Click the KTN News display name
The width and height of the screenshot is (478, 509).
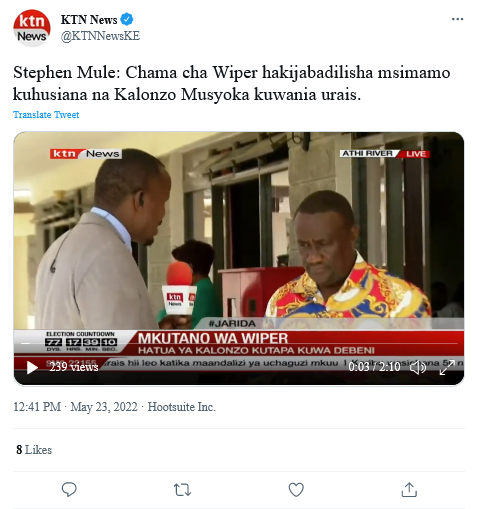[89, 20]
